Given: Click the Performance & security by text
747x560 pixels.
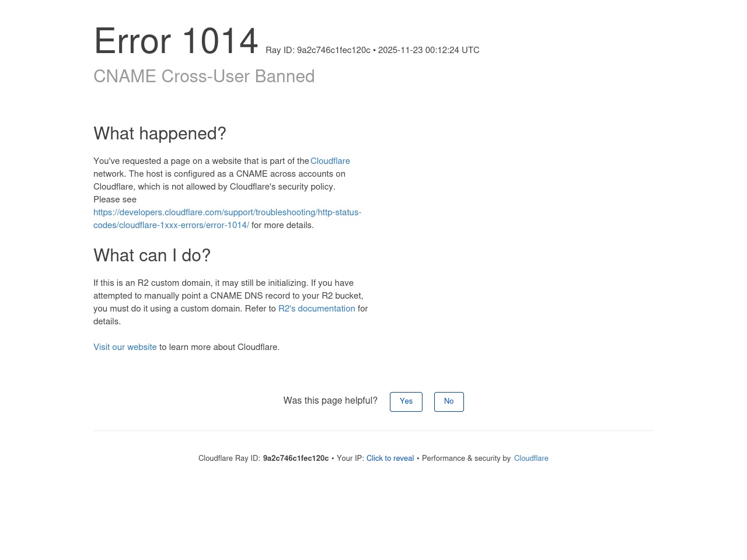Looking at the screenshot, I should [x=466, y=459].
